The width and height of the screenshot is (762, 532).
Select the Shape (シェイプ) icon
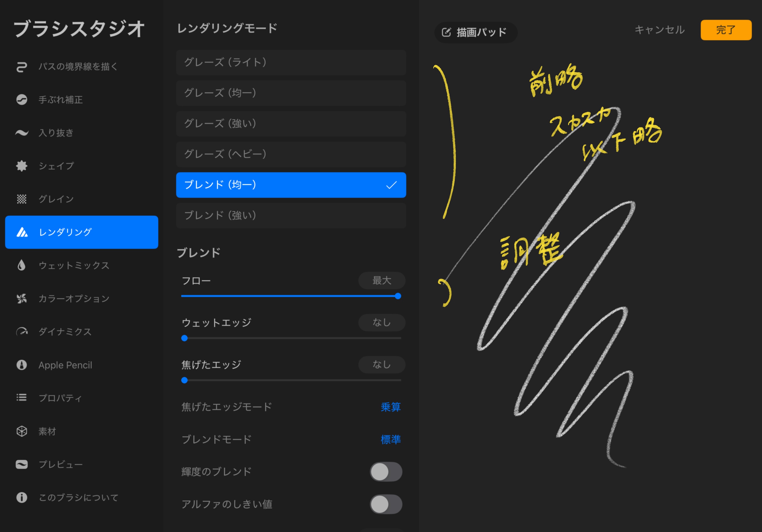coord(22,166)
